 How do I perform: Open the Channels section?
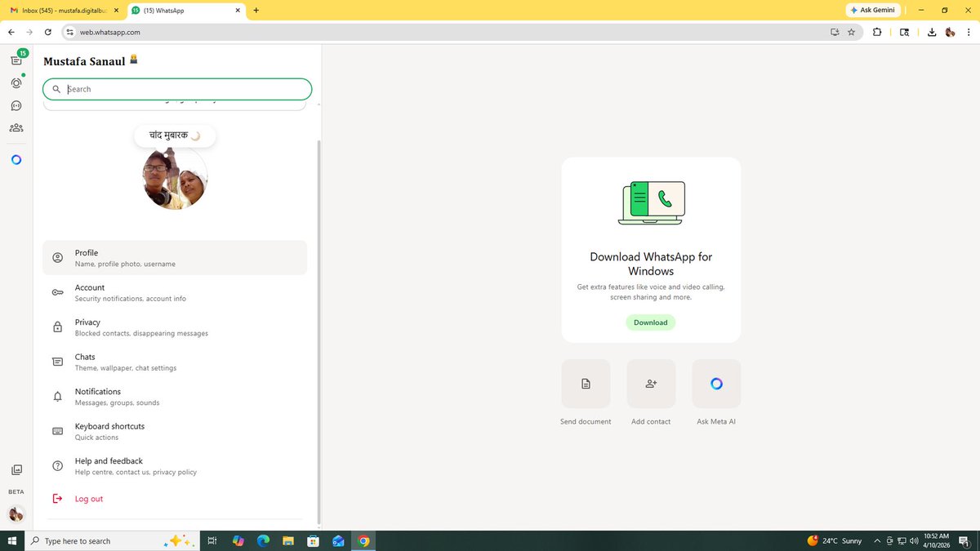(x=16, y=105)
